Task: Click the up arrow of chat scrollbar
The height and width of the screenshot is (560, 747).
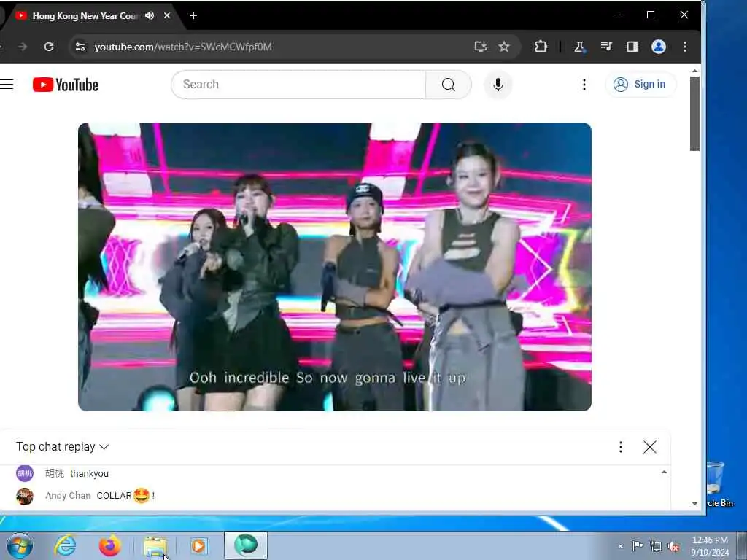Action: pos(664,472)
